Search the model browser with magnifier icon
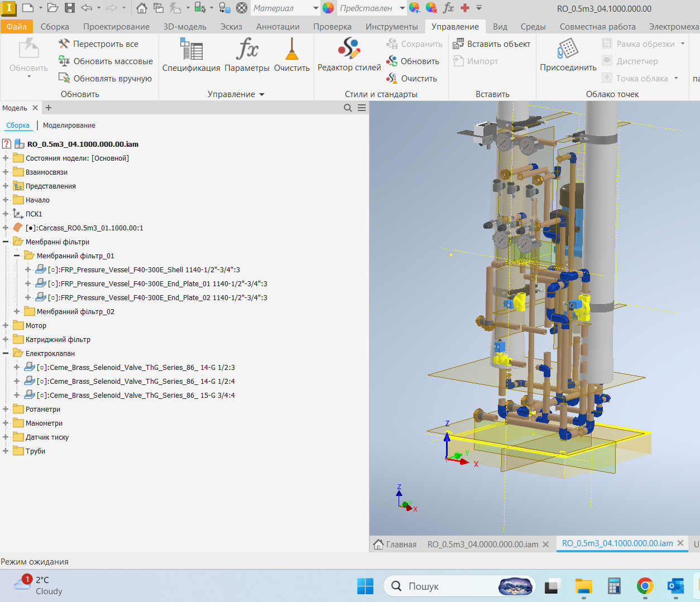 click(348, 108)
